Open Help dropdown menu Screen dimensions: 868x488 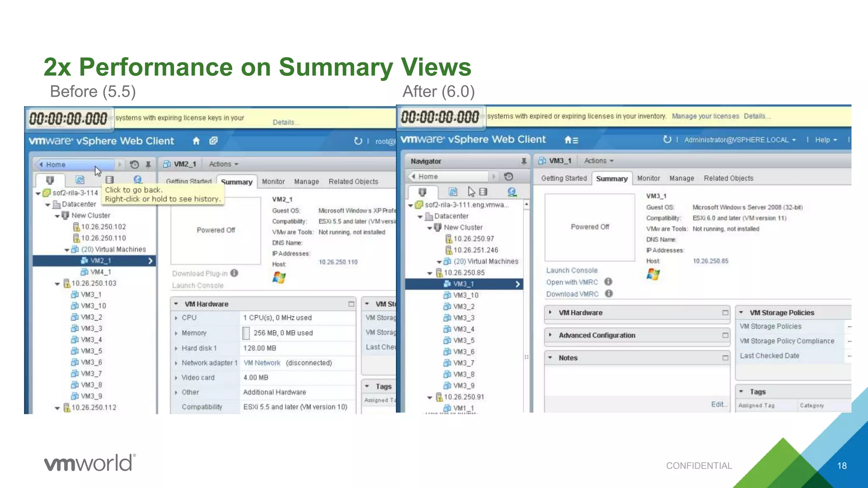point(826,140)
